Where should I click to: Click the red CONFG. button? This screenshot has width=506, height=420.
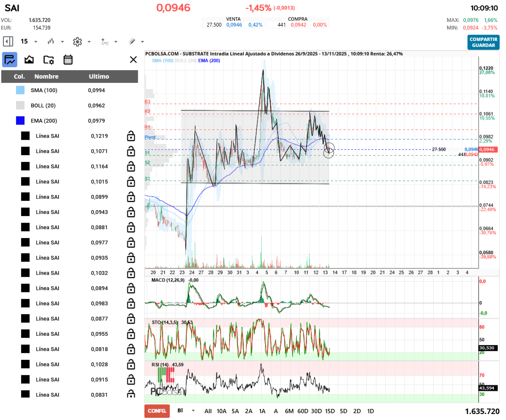coord(157,411)
